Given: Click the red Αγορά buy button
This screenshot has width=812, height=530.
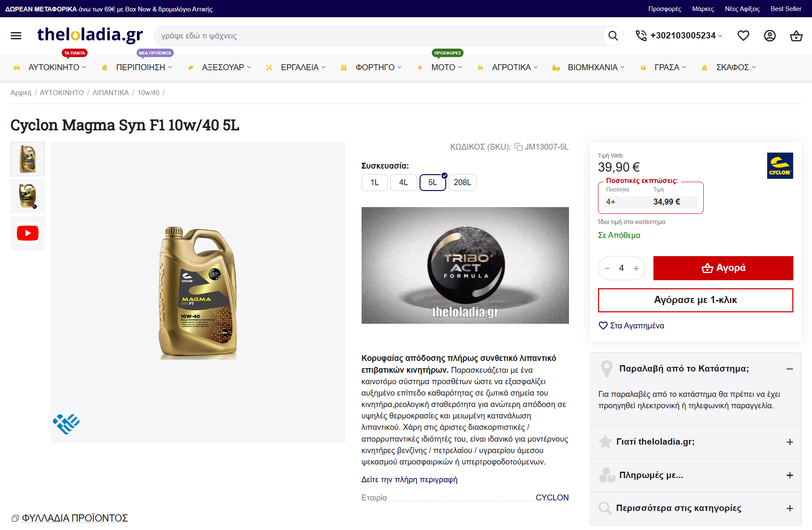Looking at the screenshot, I should pyautogui.click(x=723, y=268).
